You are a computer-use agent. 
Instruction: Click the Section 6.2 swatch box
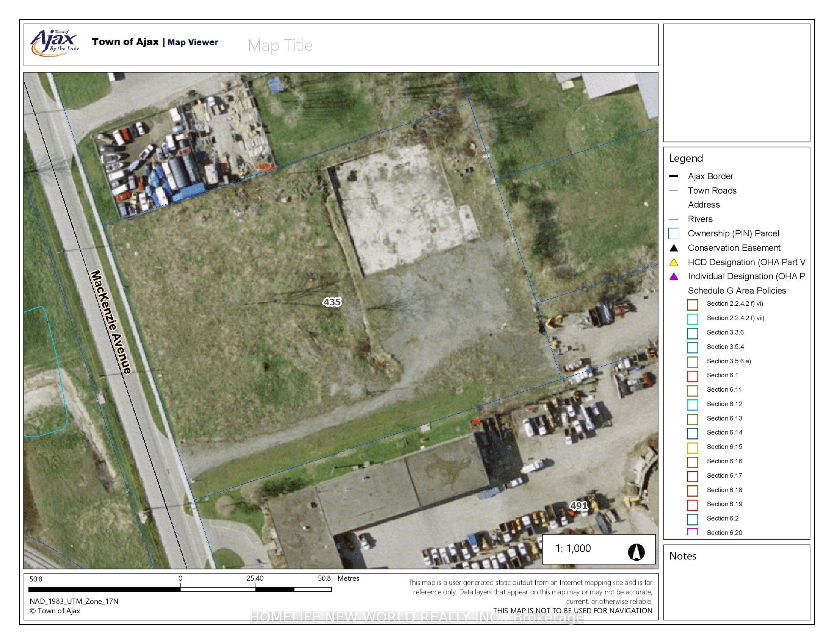coord(692,519)
